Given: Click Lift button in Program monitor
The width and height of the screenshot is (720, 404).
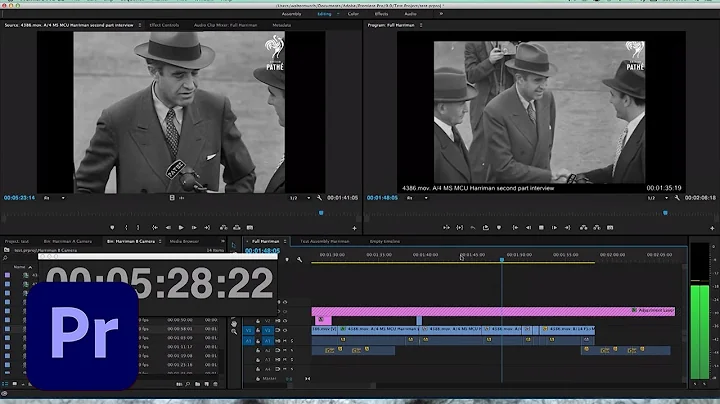Looking at the screenshot, I should click(584, 228).
